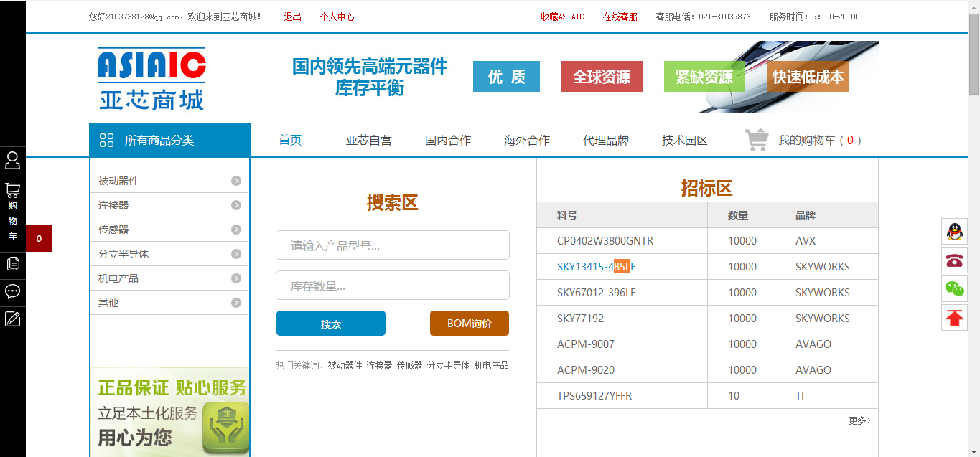Click the red back-to-top arrow icon
Image resolution: width=980 pixels, height=457 pixels.
[954, 317]
